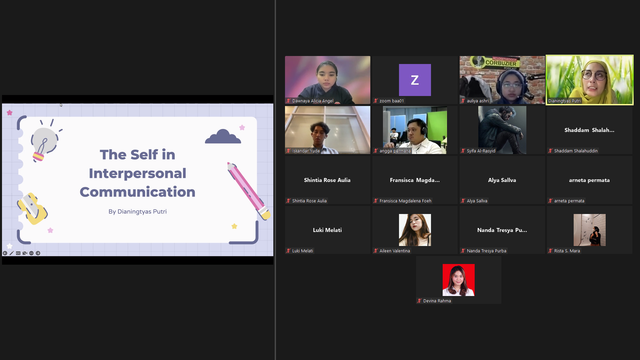Image resolution: width=640 pixels, height=360 pixels.
Task: Select highlighted speaker tile of Dianingtyas Putri
Action: [590, 80]
